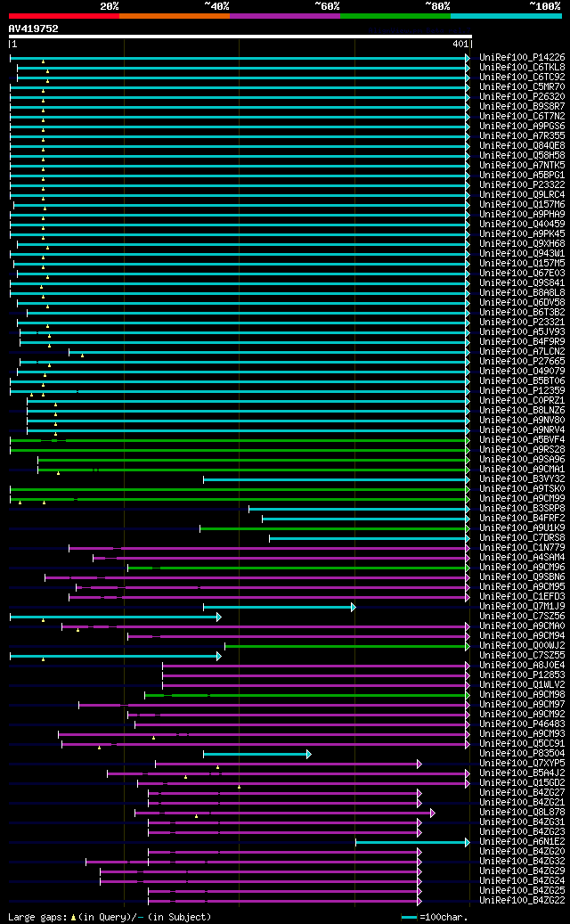Select label UniRef100_B3SRP8
Viewport: 570px width, 924px height.
[522, 508]
